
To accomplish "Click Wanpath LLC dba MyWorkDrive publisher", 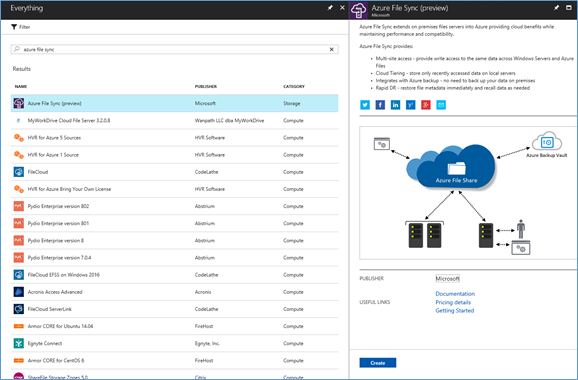I will pos(229,121).
